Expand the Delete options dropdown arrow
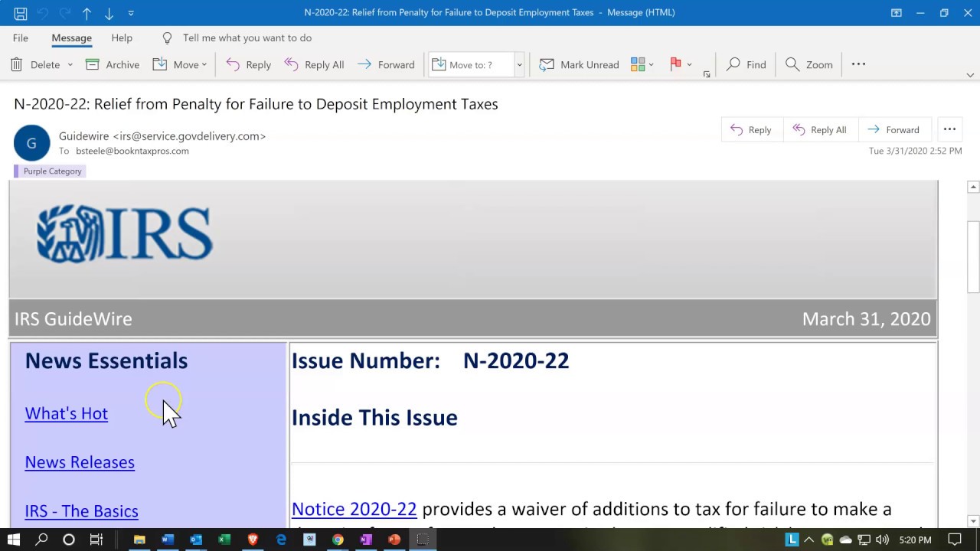This screenshot has width=980, height=551. point(70,65)
